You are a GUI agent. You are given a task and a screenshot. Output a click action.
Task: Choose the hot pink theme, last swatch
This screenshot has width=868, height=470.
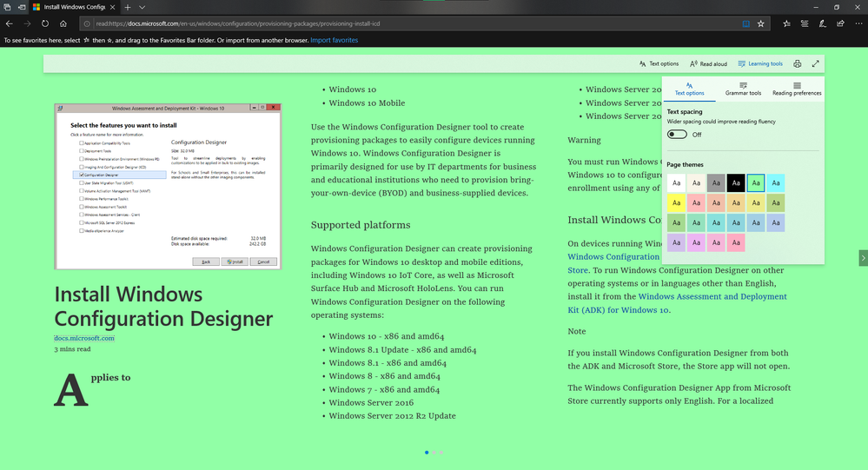click(736, 242)
